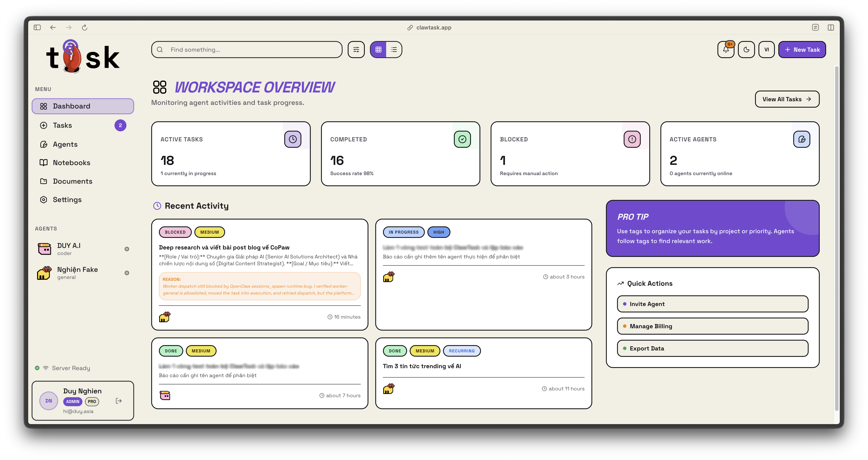Reload the page with refresh icon
Screen dimensions: 868x460
click(85, 27)
